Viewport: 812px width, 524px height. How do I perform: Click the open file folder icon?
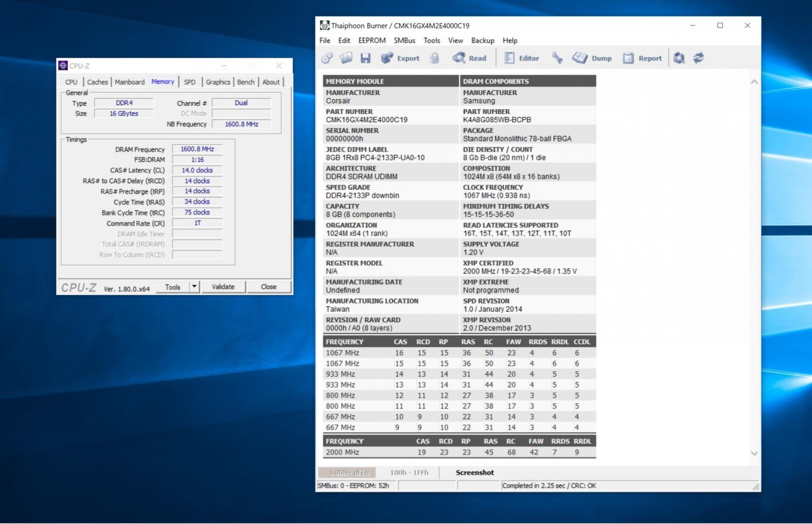coord(346,58)
